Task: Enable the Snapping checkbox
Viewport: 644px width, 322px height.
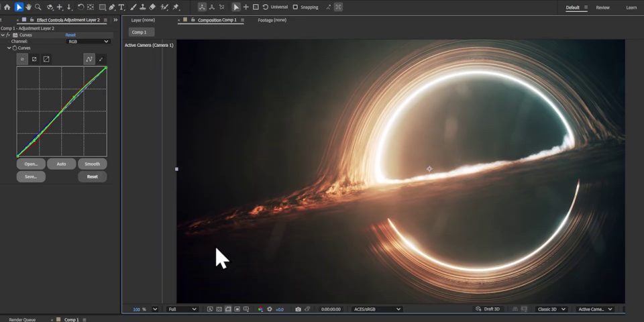Action: pos(295,7)
